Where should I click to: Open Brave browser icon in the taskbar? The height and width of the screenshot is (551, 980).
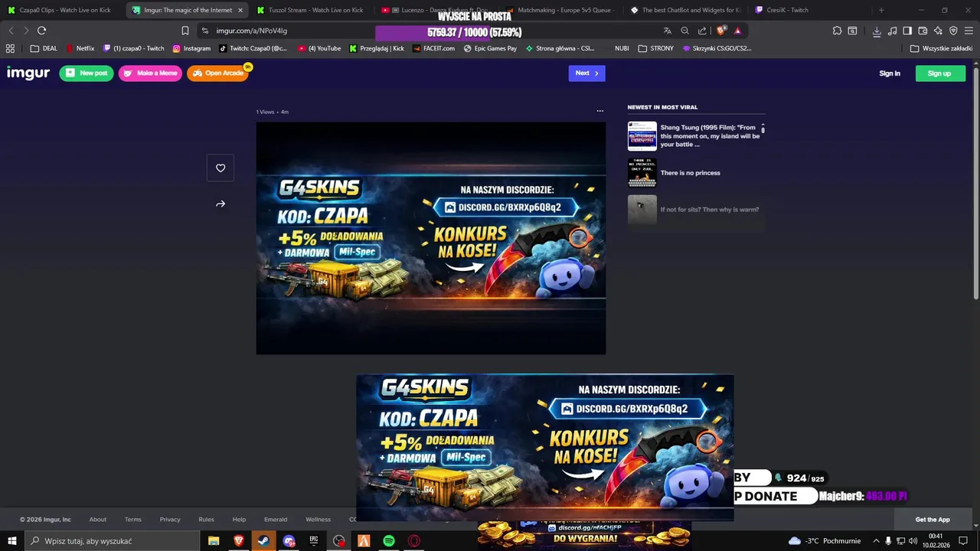coord(238,541)
